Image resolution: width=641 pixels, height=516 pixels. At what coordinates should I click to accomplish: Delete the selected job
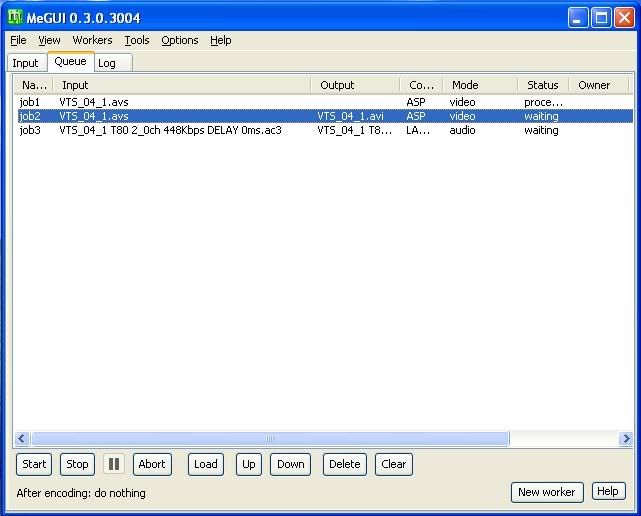click(x=344, y=464)
